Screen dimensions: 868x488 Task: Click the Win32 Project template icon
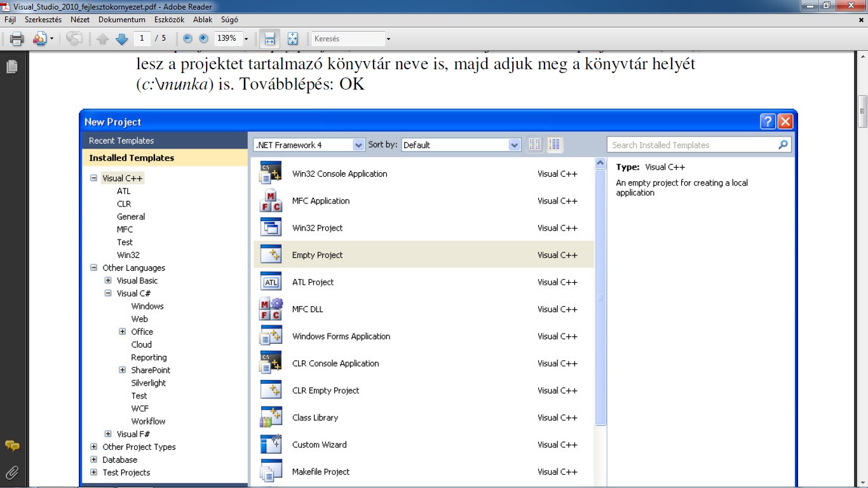(x=271, y=228)
